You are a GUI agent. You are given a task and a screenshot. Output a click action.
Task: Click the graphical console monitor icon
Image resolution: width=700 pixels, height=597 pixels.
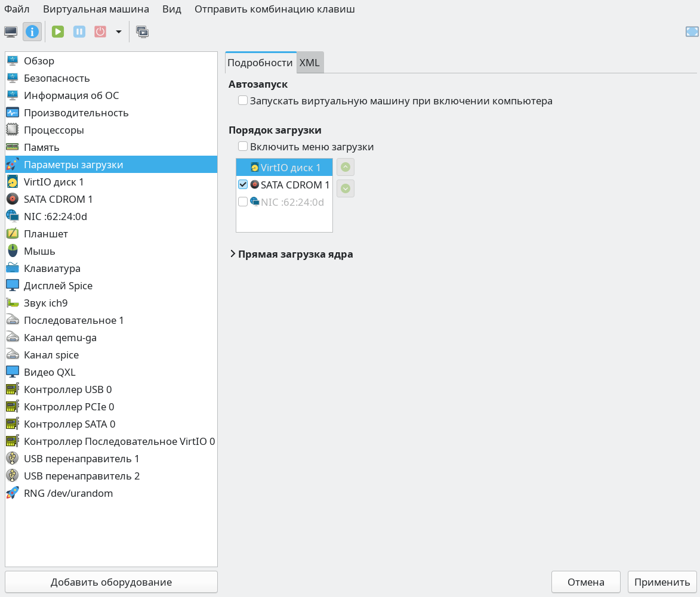[x=11, y=32]
